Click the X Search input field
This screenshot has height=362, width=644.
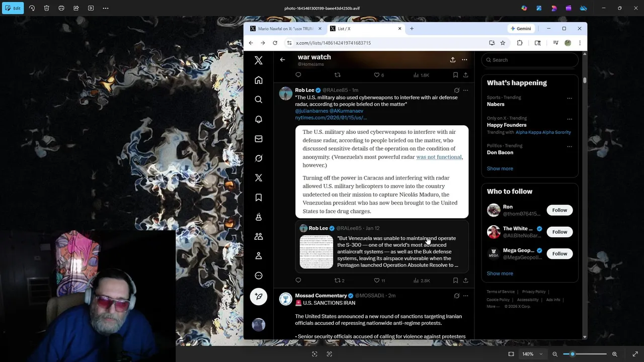[x=530, y=60]
